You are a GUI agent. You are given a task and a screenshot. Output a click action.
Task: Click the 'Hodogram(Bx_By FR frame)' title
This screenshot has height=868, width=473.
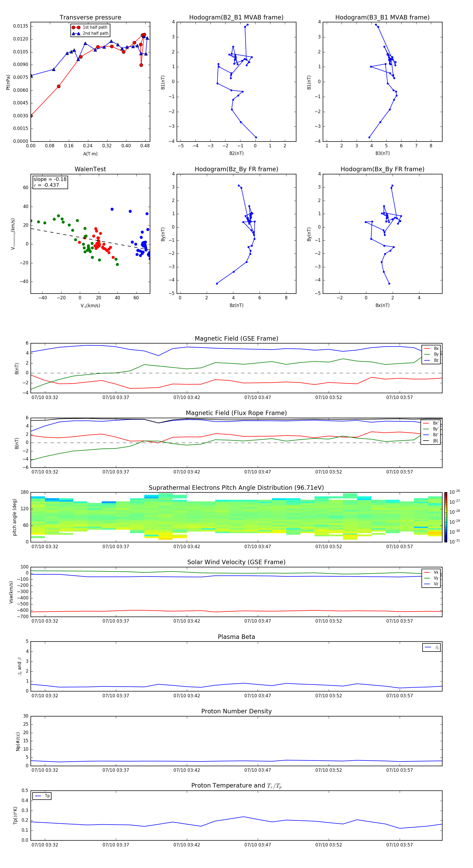coord(382,169)
